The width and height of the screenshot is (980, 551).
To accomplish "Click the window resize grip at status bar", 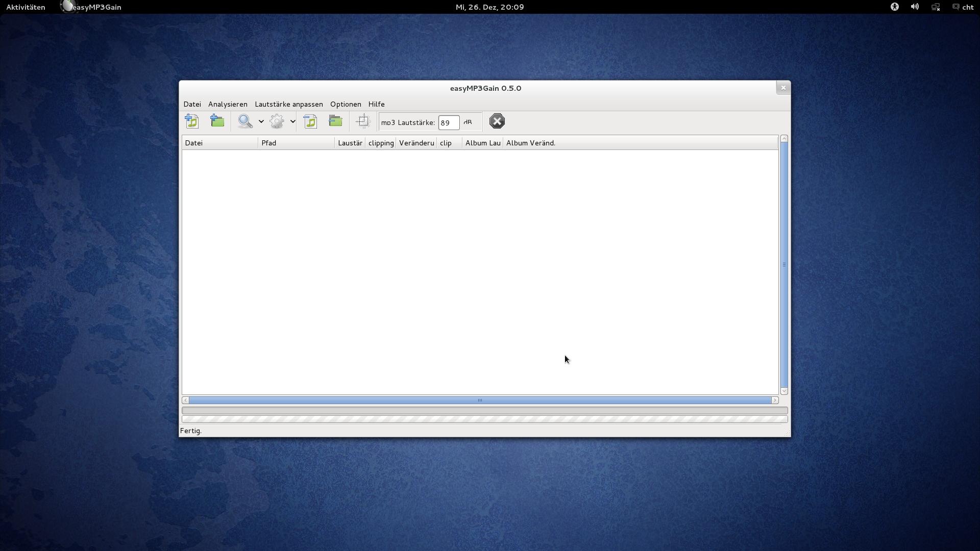I will point(788,434).
